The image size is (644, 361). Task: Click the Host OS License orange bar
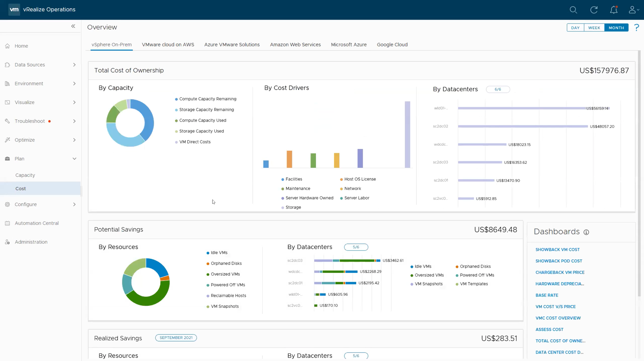289,159
